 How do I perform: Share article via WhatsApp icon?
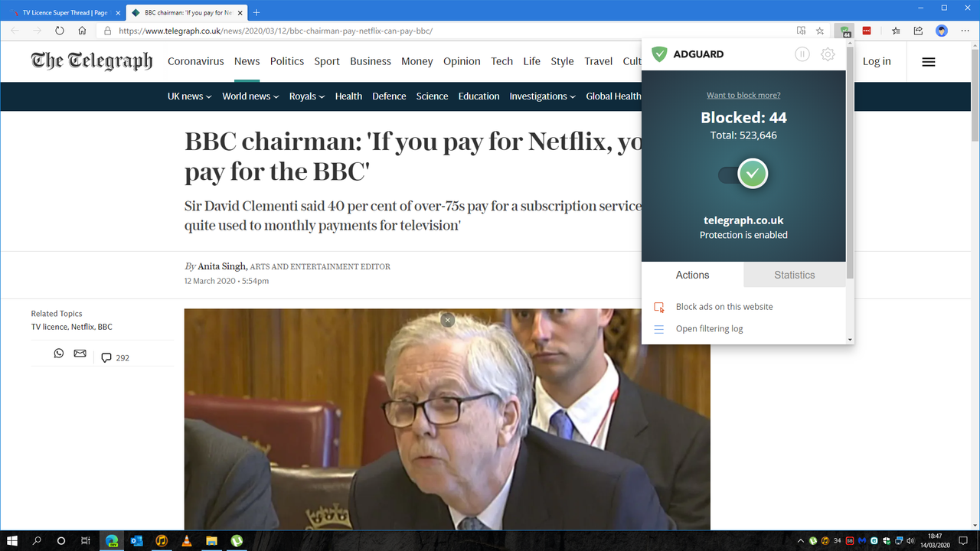tap(59, 354)
